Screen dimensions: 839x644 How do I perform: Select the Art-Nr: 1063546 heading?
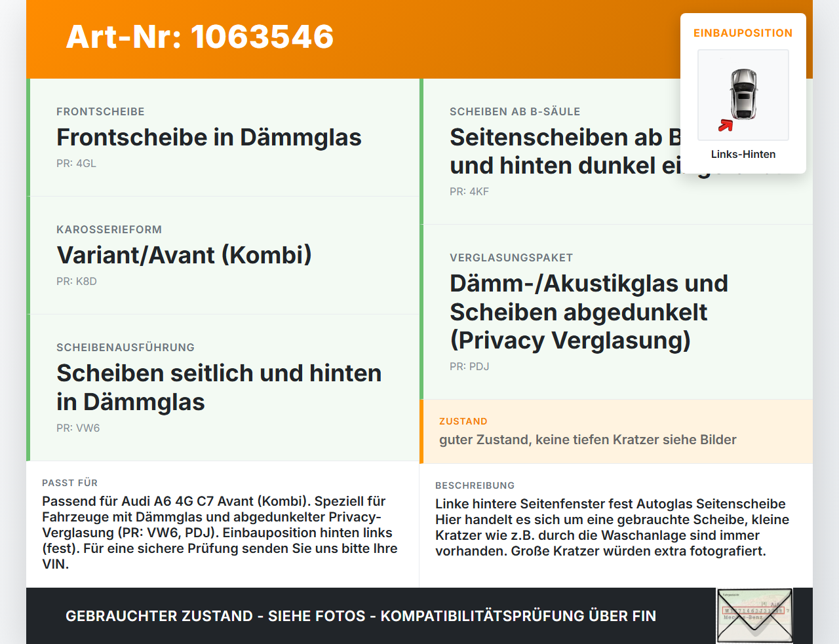[200, 37]
